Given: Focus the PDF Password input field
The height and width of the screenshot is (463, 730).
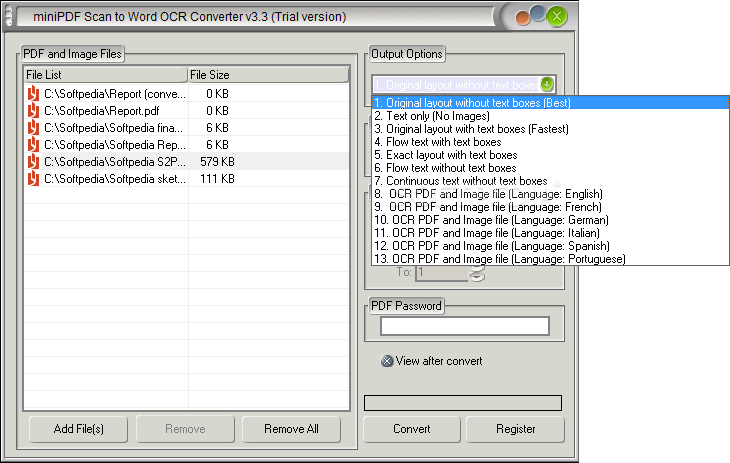Looking at the screenshot, I should point(465,326).
